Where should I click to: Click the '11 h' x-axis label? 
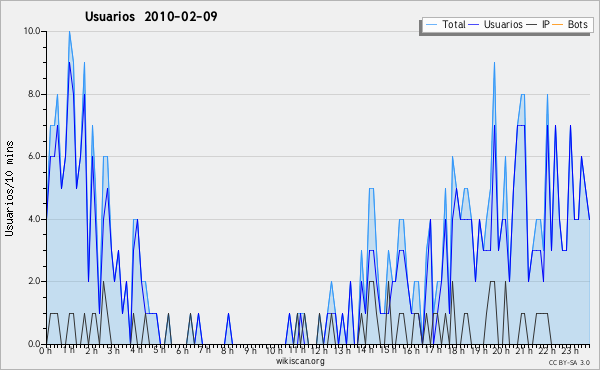(x=297, y=350)
